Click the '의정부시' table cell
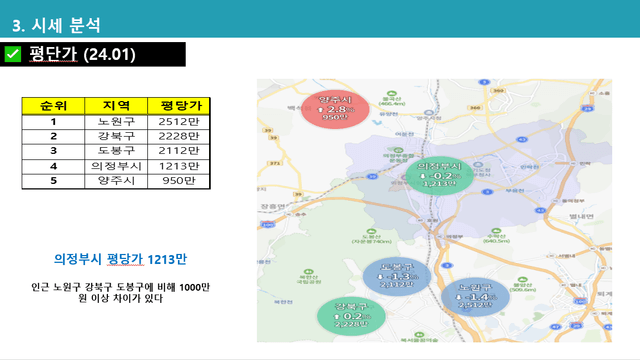This screenshot has height=360, width=640. pos(116,166)
